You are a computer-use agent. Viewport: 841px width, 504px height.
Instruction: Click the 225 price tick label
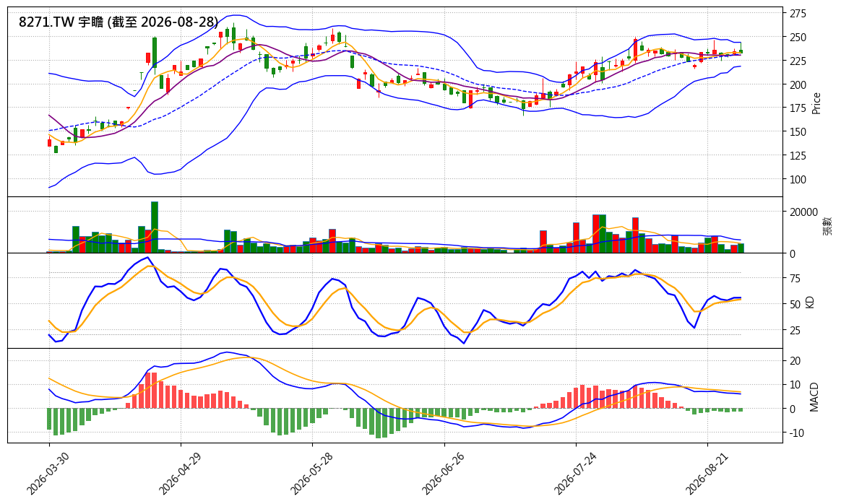tap(798, 61)
